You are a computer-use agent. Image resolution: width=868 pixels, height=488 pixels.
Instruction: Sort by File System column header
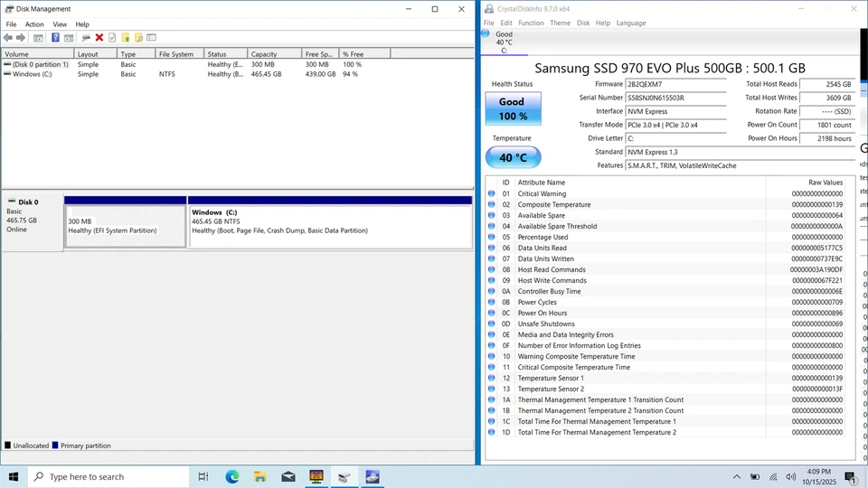179,53
